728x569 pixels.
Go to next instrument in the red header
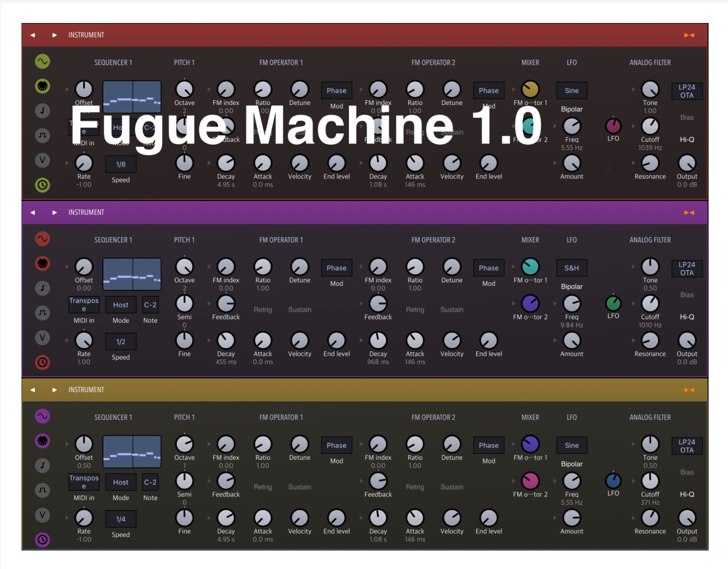coord(54,35)
